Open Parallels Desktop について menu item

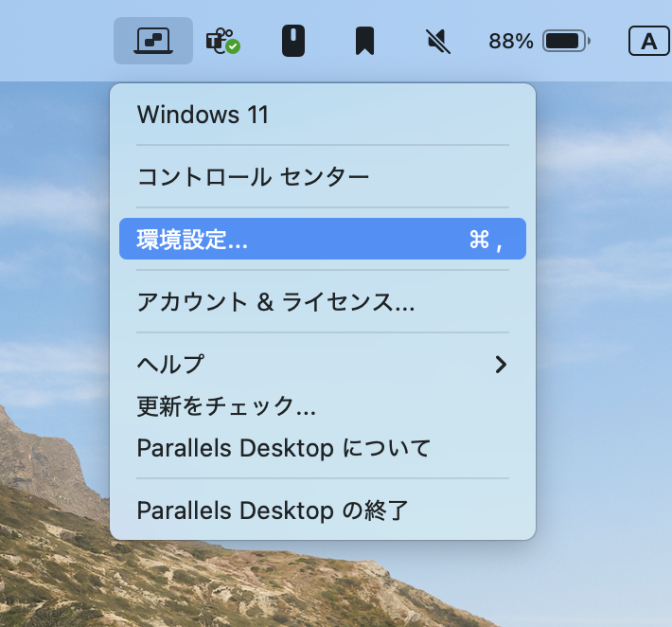click(x=323, y=448)
